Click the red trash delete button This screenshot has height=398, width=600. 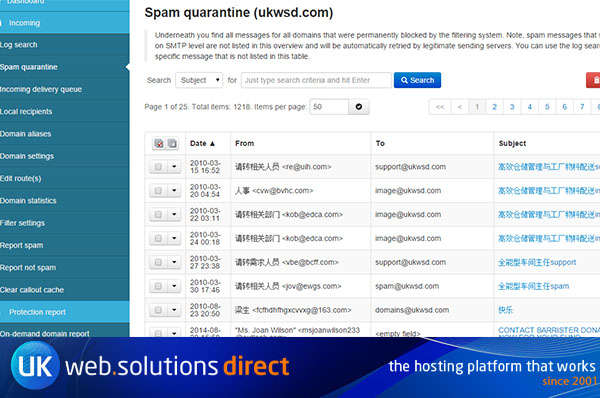pyautogui.click(x=594, y=80)
